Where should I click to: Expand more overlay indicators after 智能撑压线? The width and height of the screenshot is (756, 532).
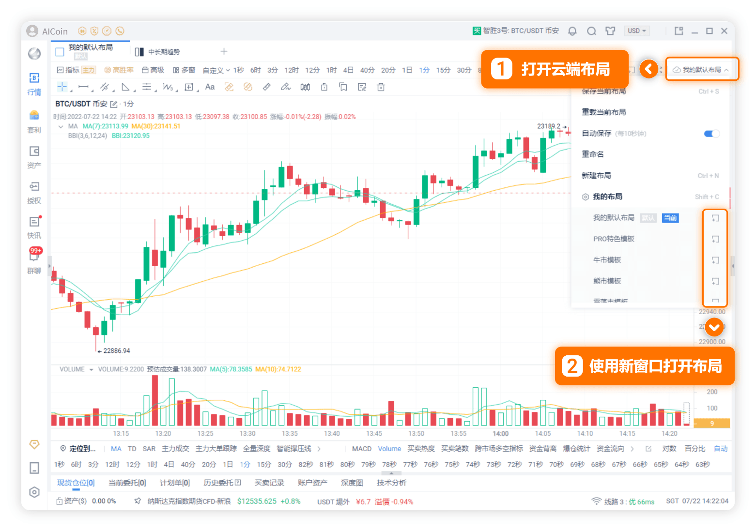(x=319, y=449)
